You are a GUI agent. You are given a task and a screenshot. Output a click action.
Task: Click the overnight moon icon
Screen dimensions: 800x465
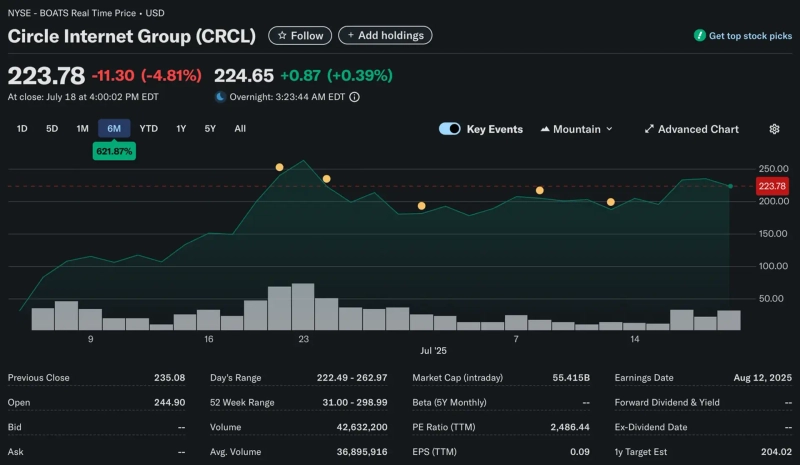pos(220,97)
